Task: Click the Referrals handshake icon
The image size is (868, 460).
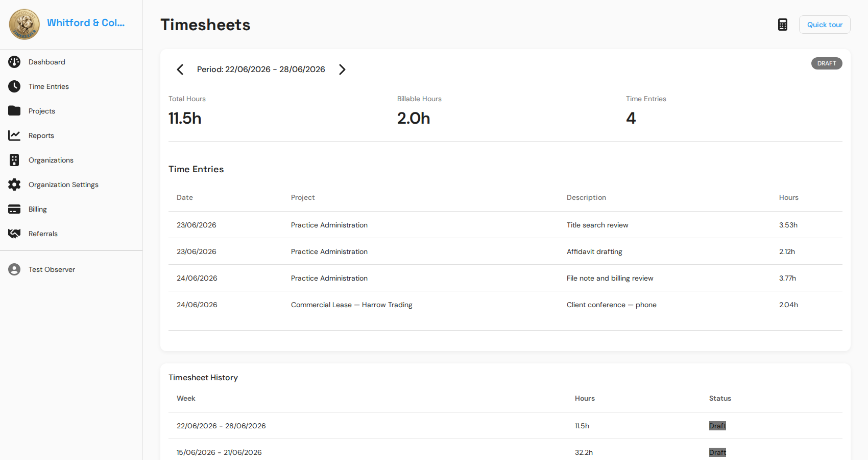Action: pyautogui.click(x=14, y=234)
